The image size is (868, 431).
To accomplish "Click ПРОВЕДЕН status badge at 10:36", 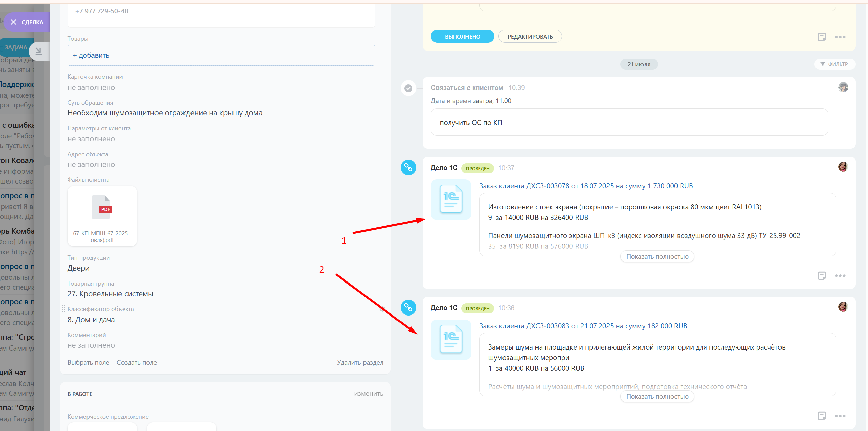I will click(477, 309).
